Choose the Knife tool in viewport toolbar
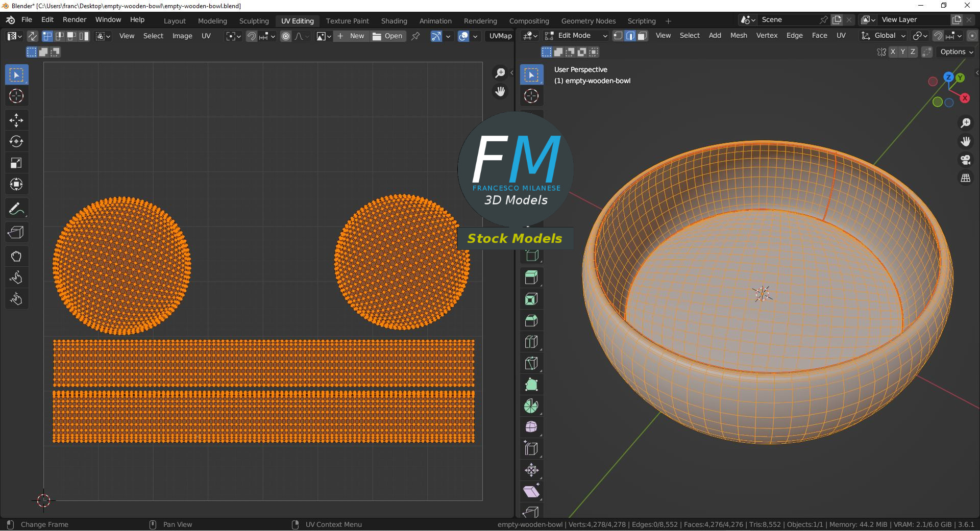 [x=531, y=363]
